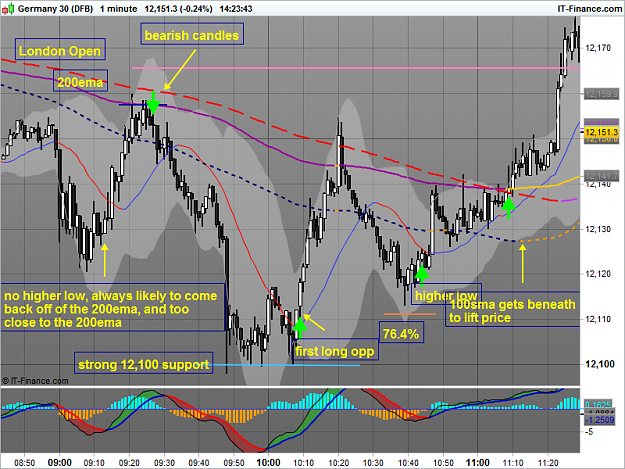Click the 11:00 time axis label
625x469 pixels.
point(478,463)
